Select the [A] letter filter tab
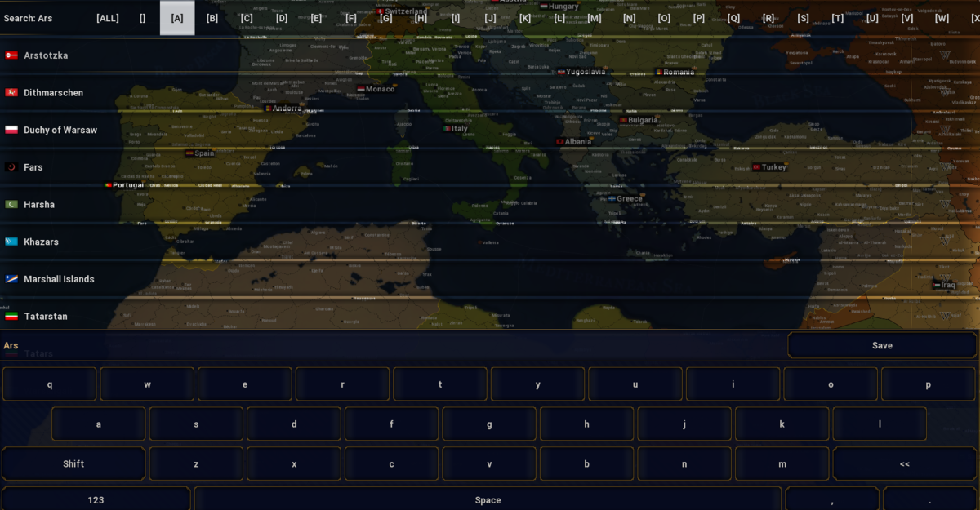980x510 pixels. pyautogui.click(x=177, y=18)
